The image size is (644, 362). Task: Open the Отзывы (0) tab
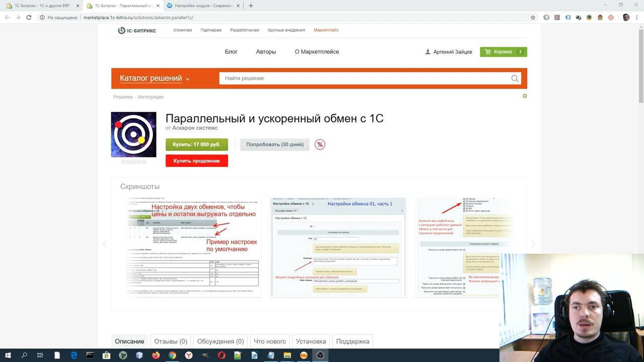pos(171,341)
